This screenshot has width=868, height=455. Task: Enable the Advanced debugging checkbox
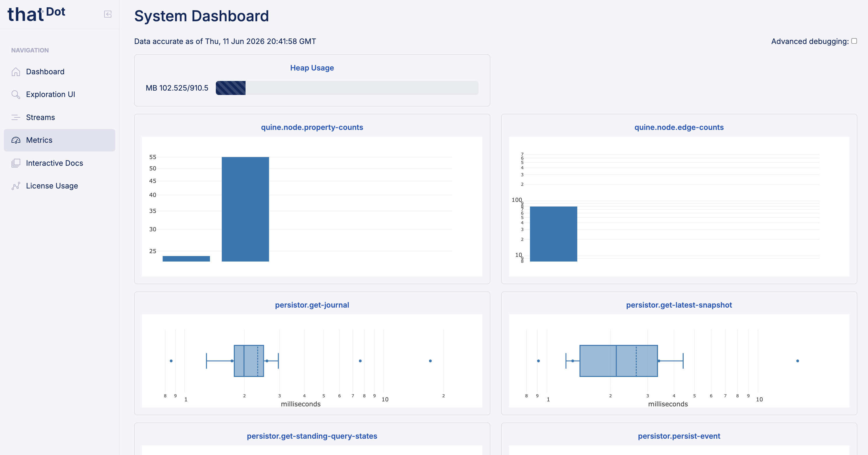[x=854, y=41]
